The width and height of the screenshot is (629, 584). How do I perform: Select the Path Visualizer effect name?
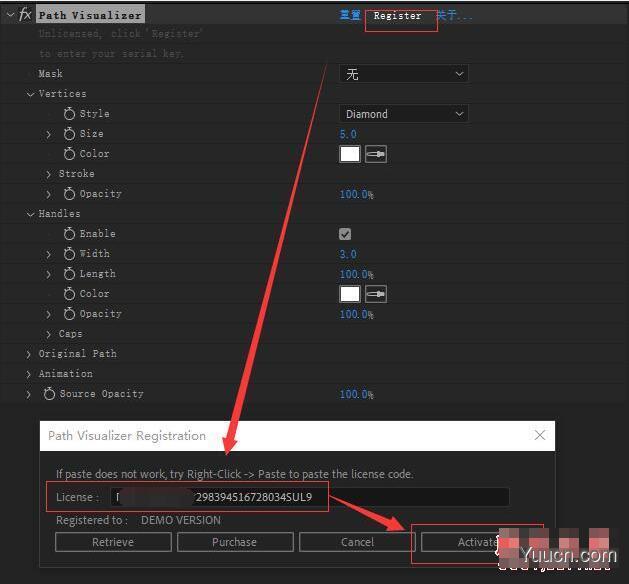coord(90,15)
